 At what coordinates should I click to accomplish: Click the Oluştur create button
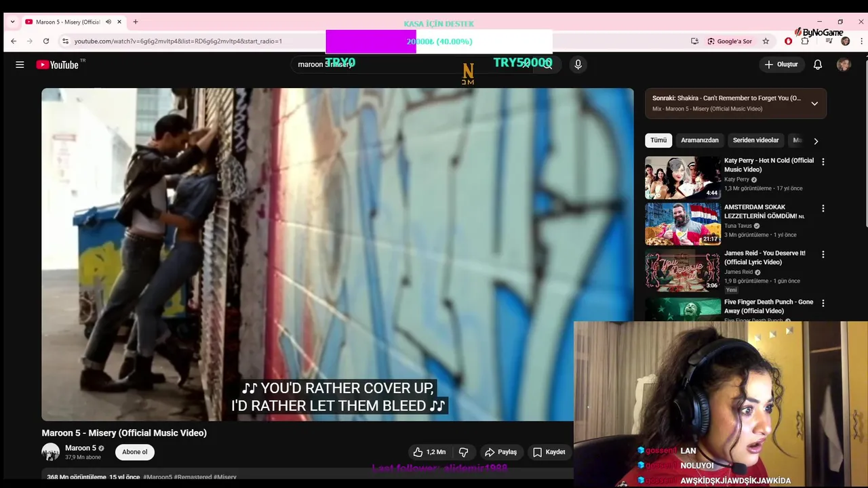781,64
